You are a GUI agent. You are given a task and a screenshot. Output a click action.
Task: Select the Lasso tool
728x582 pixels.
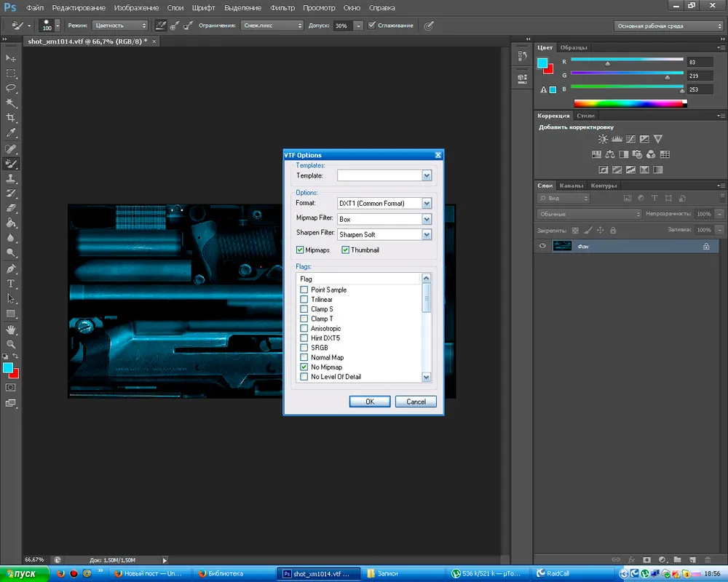[x=11, y=88]
